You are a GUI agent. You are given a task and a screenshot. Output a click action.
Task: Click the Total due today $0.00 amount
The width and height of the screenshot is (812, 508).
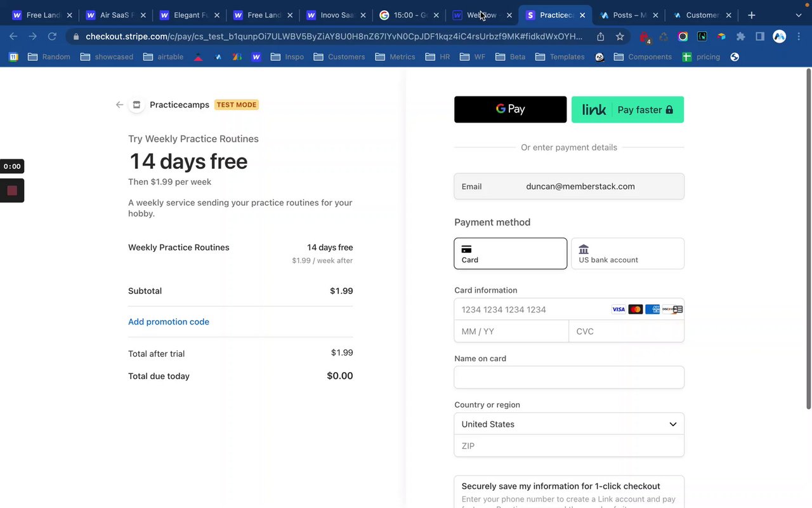point(340,376)
